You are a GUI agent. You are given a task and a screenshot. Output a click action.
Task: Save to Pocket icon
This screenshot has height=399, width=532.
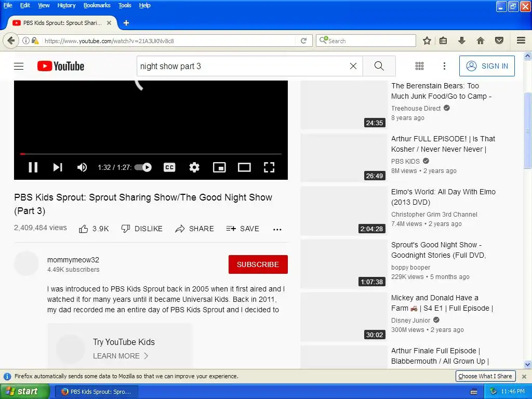click(x=499, y=41)
